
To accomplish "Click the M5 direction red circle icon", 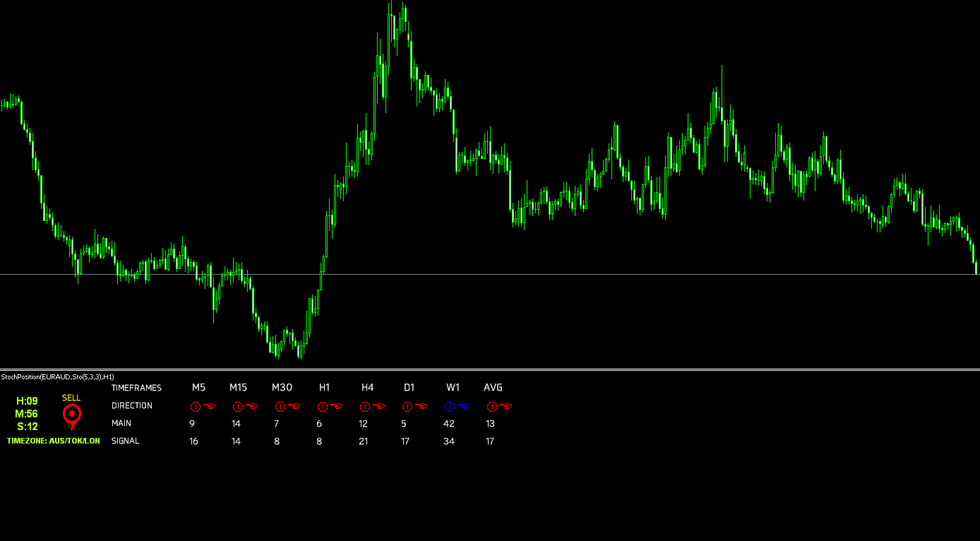I will [x=196, y=407].
